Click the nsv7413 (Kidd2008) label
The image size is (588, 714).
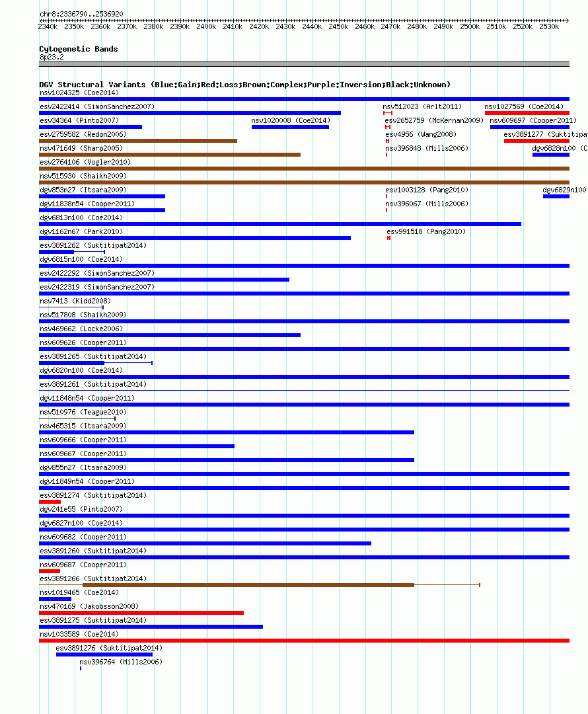pos(75,301)
